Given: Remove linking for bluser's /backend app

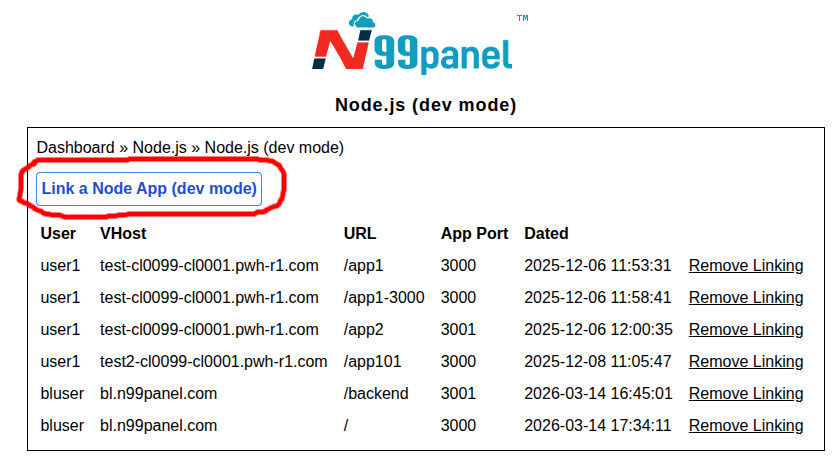Looking at the screenshot, I should [745, 394].
